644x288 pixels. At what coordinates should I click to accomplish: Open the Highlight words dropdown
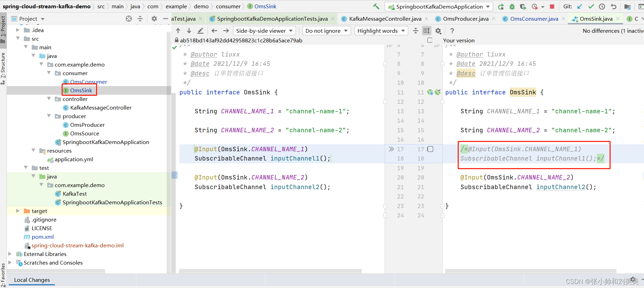[x=381, y=31]
